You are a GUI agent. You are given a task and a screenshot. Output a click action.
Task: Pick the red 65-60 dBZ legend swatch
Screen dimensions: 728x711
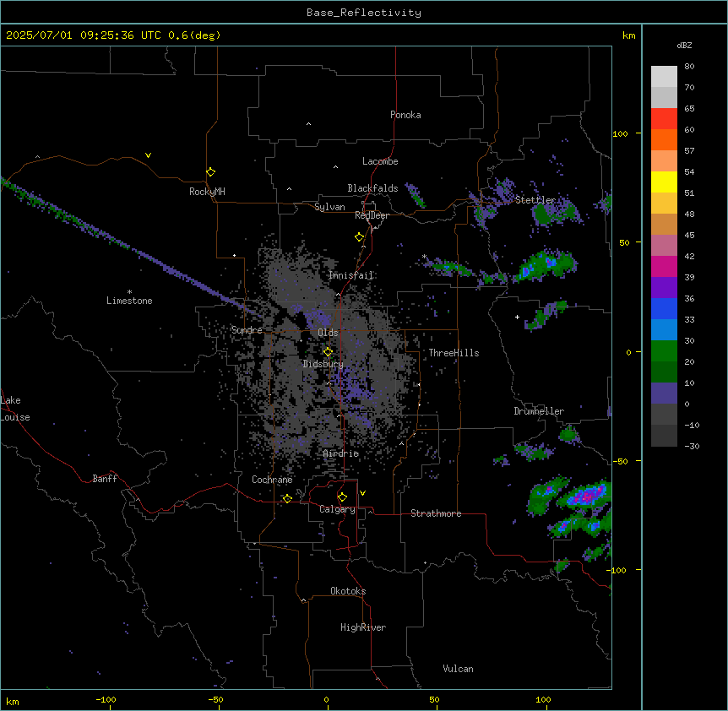(664, 119)
